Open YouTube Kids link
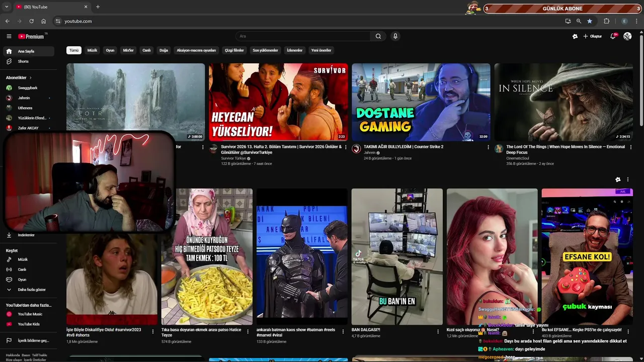Screen dimensions: 644x362 coord(29,324)
